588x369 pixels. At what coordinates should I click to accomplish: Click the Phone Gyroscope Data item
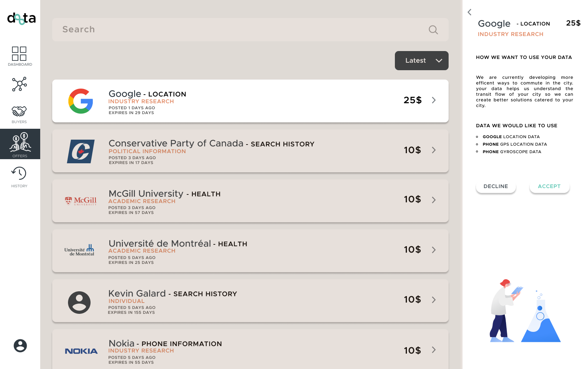[x=512, y=152]
